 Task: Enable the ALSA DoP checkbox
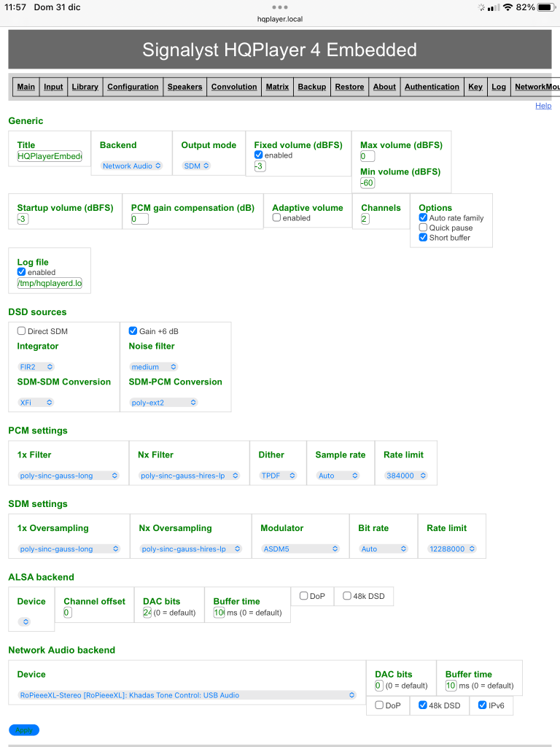(x=303, y=595)
